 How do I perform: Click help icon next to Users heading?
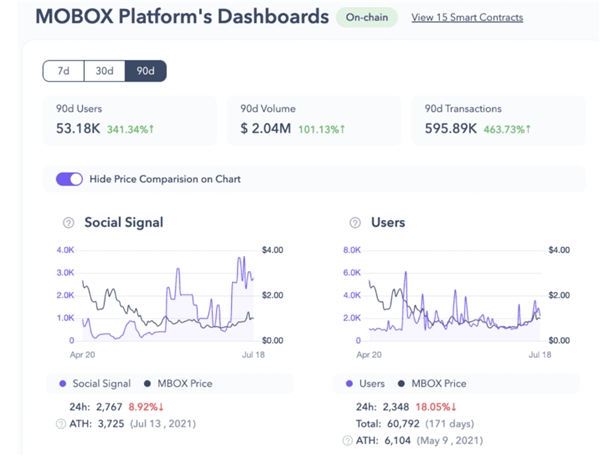(355, 223)
